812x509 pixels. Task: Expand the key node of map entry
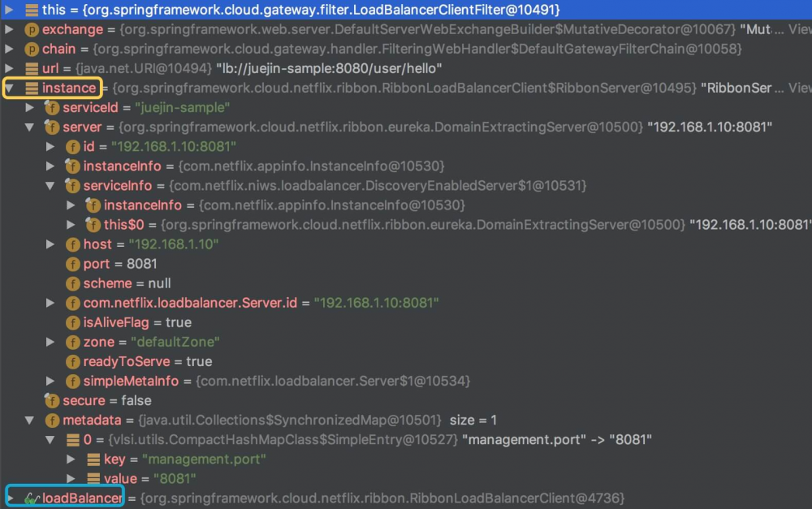pos(71,459)
